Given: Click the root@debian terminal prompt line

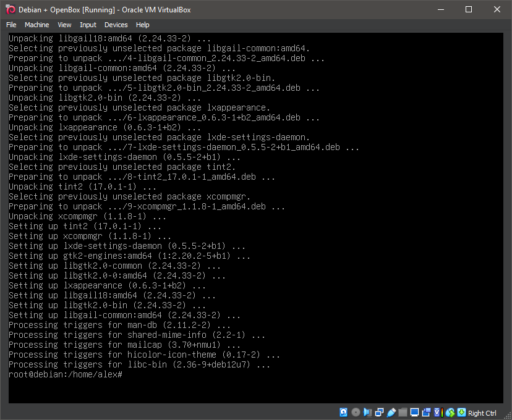Looking at the screenshot, I should click(66, 374).
